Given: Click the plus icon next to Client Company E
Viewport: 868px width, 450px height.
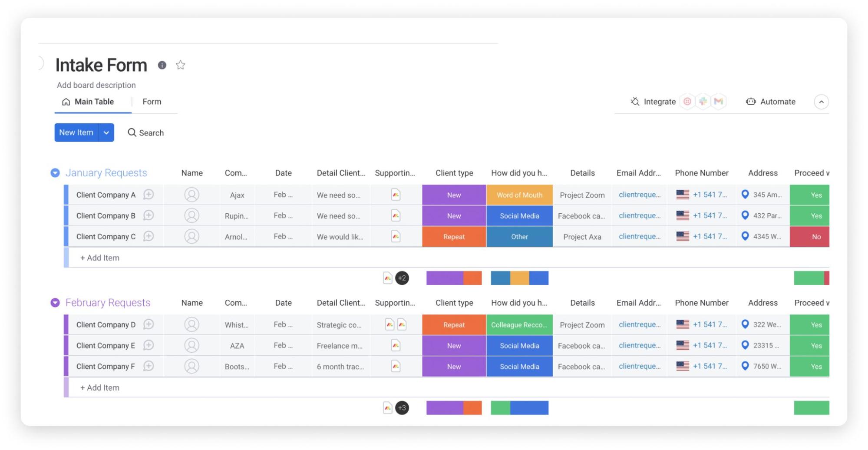Looking at the screenshot, I should click(148, 345).
